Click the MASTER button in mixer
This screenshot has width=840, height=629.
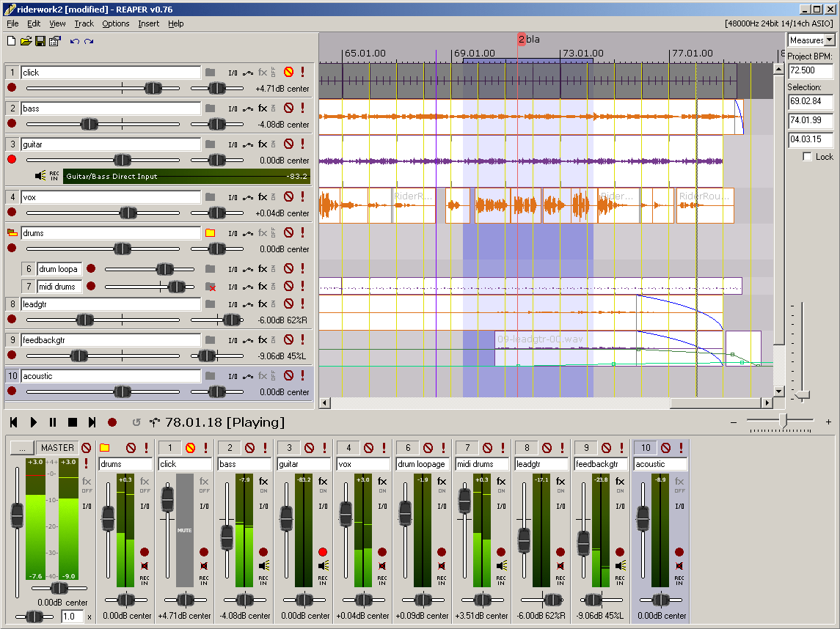pos(57,448)
